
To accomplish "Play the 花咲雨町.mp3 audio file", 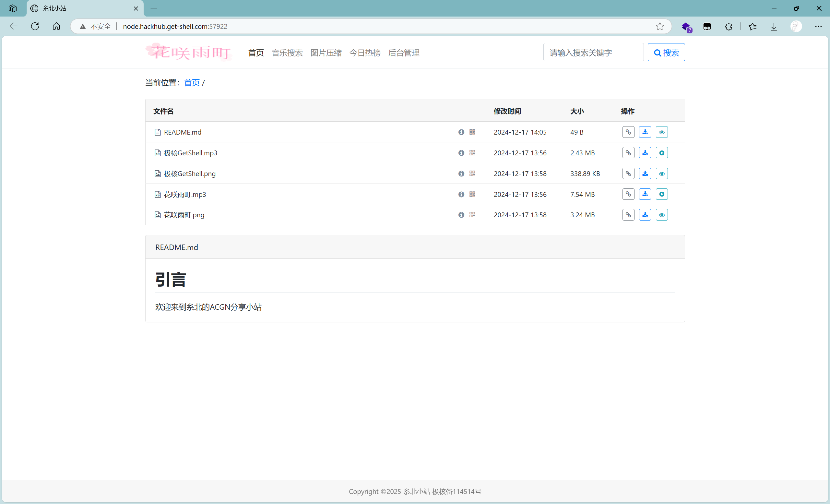I will point(662,194).
